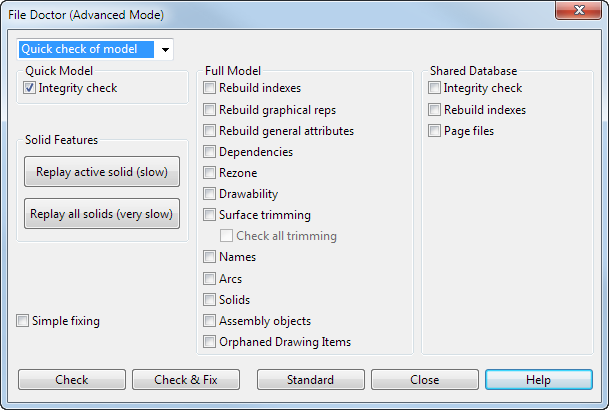Check the Orphaned Drawing Items option
This screenshot has height=410, width=609.
[209, 342]
